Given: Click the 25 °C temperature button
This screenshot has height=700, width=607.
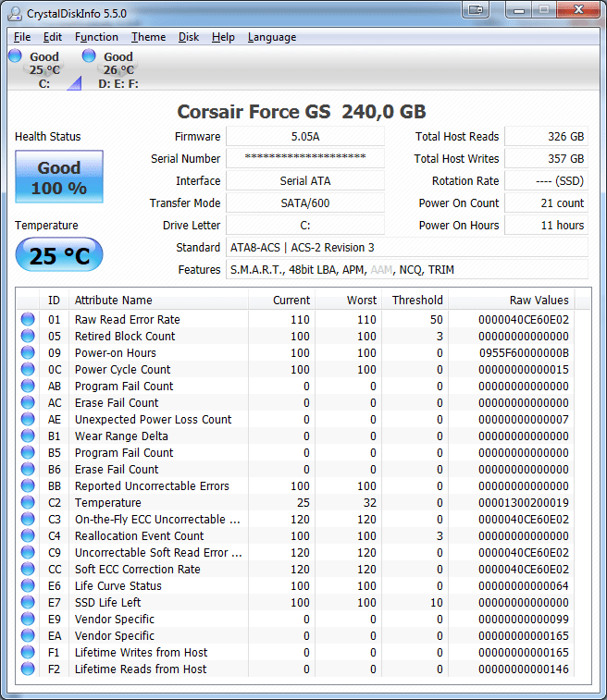Looking at the screenshot, I should (59, 255).
